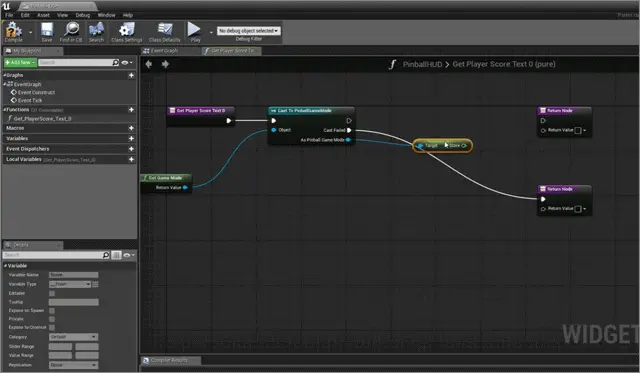Navigate back in graph history
Image resolution: width=640 pixels, height=373 pixels.
pos(149,64)
